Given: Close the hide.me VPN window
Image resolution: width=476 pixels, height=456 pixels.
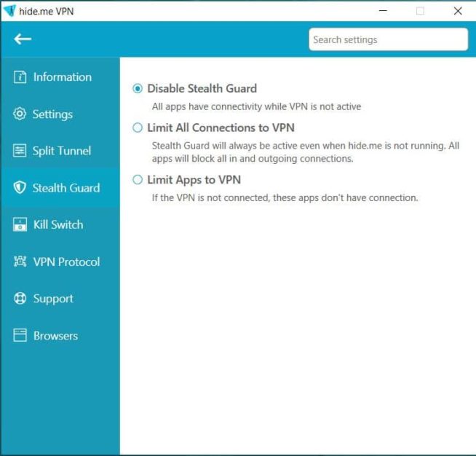Looking at the screenshot, I should (x=458, y=11).
